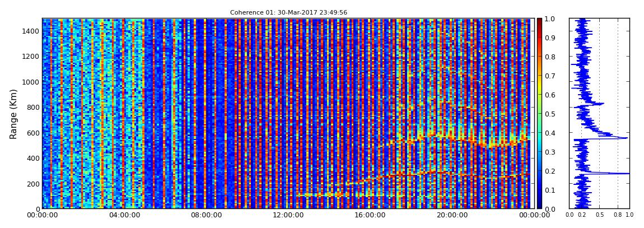The width and height of the screenshot is (644, 228).
Task: Click the 0.8 tick label under the profile plot
Action: click(x=618, y=215)
